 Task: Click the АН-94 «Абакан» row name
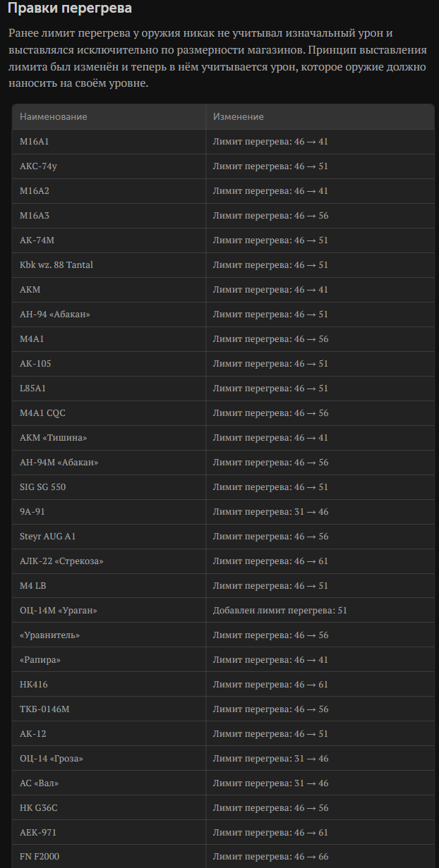point(55,314)
